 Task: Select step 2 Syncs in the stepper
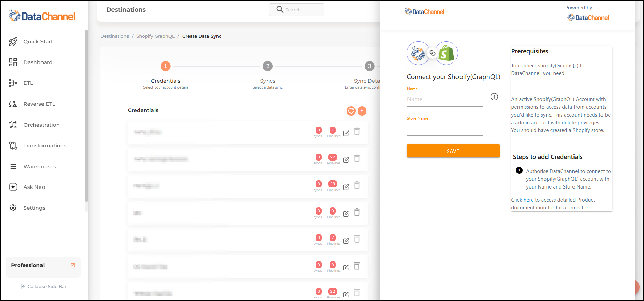coord(268,66)
